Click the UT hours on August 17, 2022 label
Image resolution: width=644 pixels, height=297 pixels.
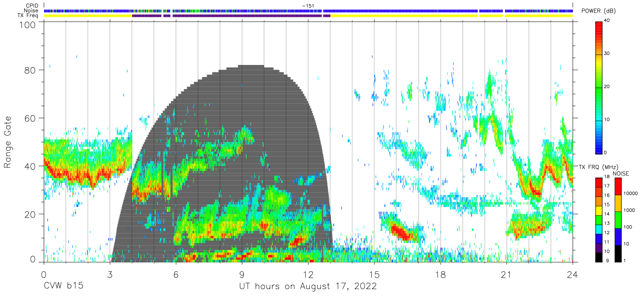[x=308, y=287]
